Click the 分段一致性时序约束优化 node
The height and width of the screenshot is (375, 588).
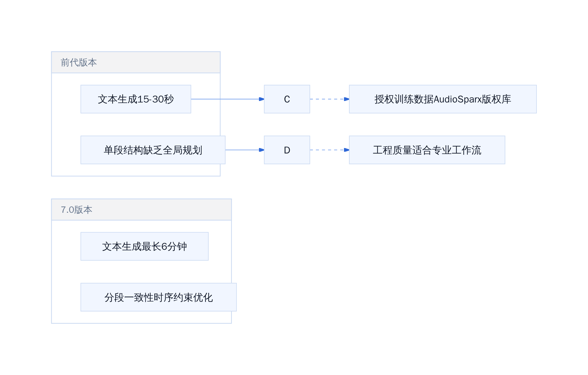pyautogui.click(x=159, y=297)
